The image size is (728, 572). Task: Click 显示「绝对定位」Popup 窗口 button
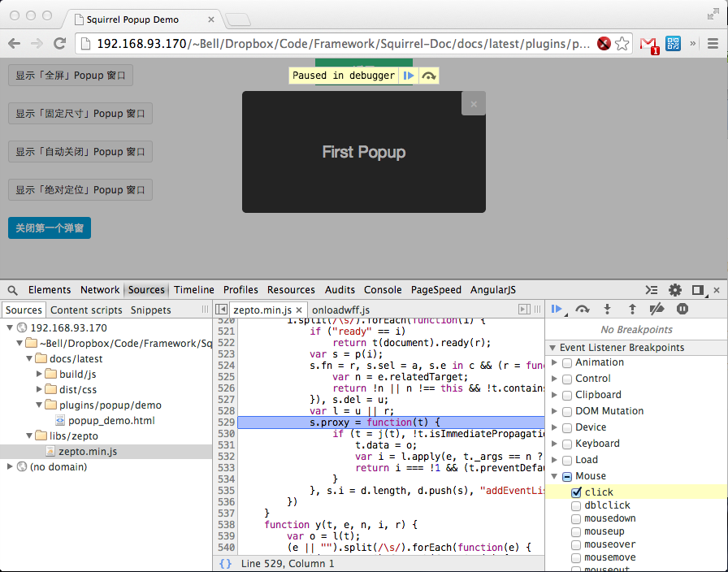click(80, 189)
